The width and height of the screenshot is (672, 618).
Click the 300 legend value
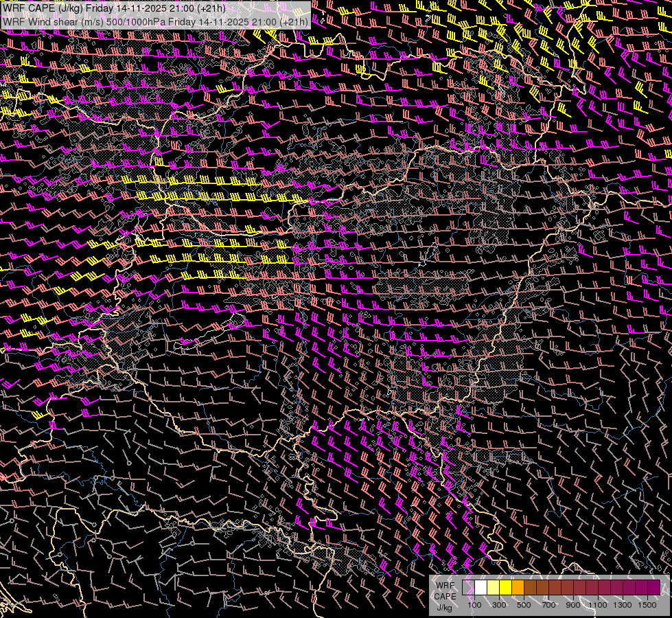(499, 605)
